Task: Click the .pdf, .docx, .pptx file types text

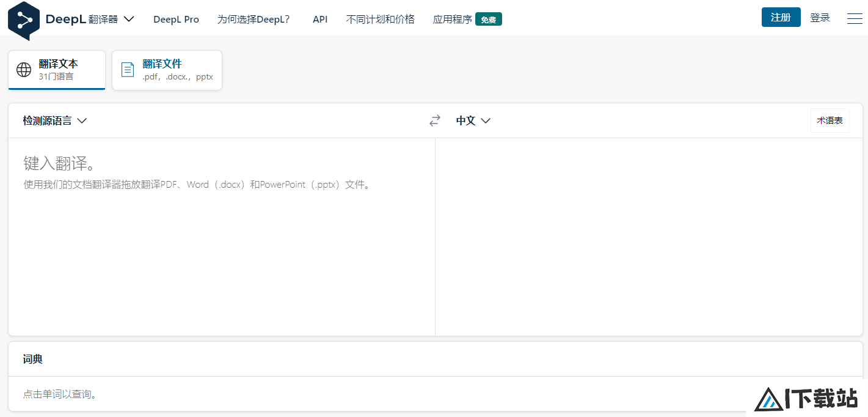Action: pos(178,77)
